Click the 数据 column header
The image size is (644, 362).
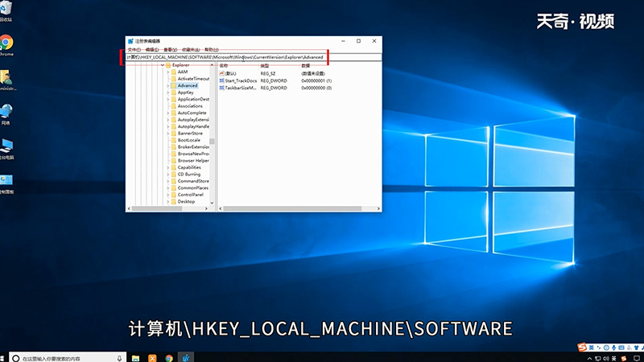(x=306, y=66)
